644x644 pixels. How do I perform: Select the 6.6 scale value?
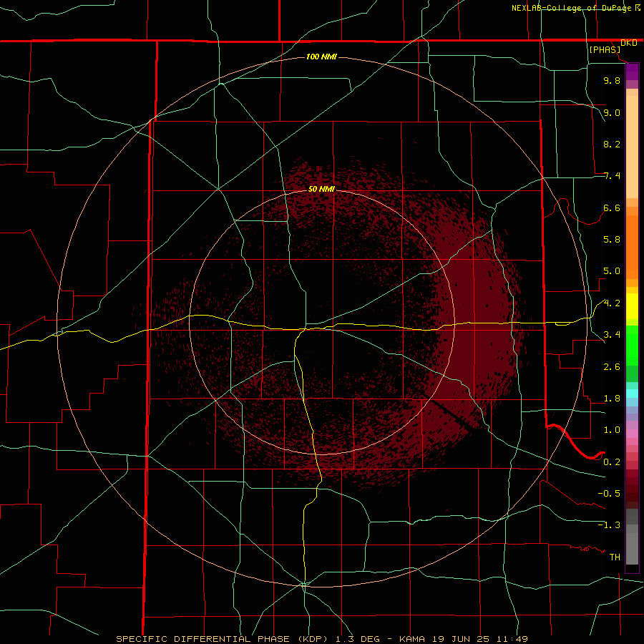click(612, 208)
